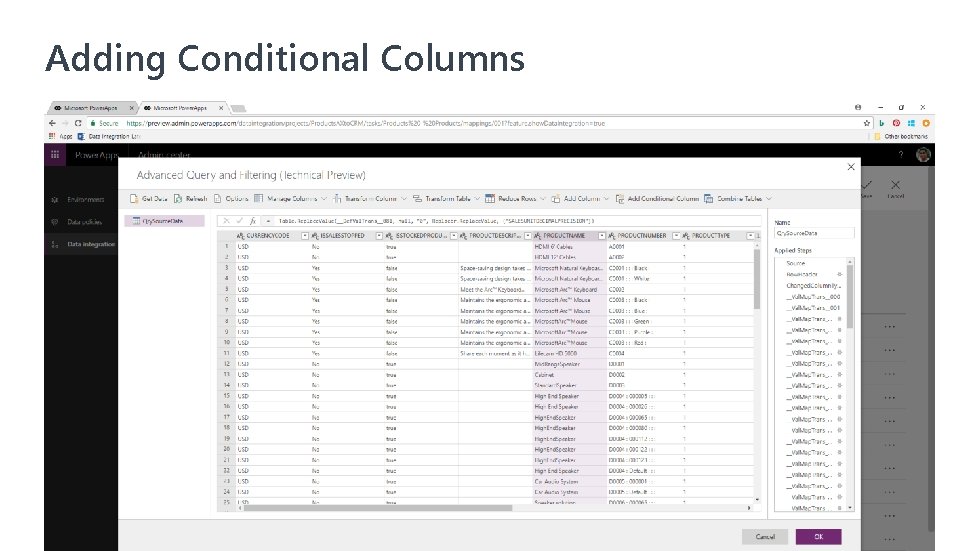
Task: Click the Add Conditional Column toolbar button
Action: tap(657, 198)
